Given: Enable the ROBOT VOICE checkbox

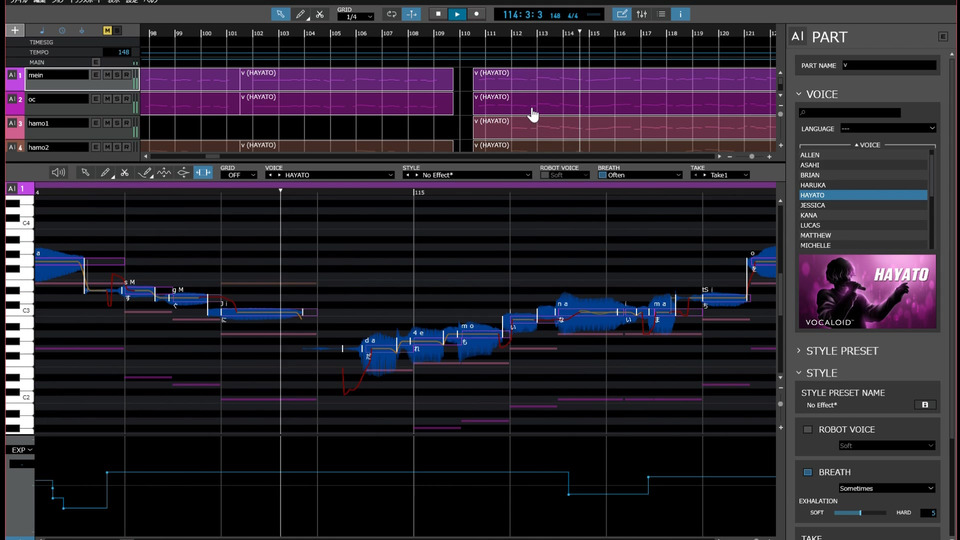Looking at the screenshot, I should coord(808,430).
